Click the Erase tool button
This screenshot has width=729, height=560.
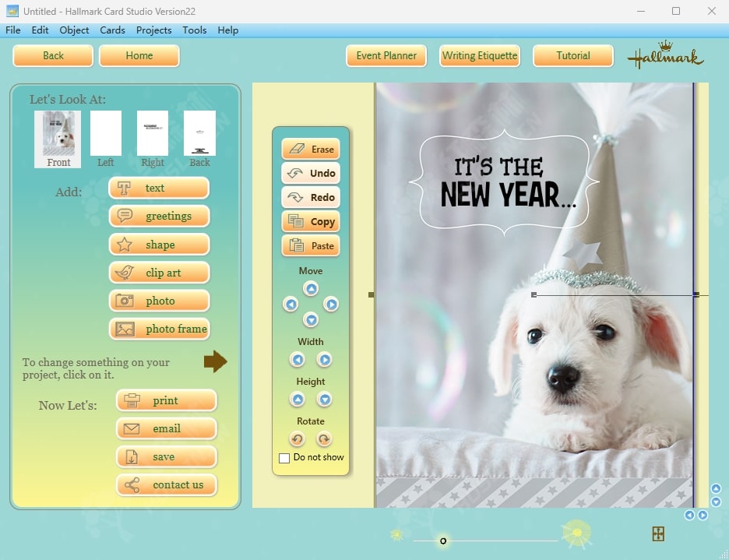311,149
